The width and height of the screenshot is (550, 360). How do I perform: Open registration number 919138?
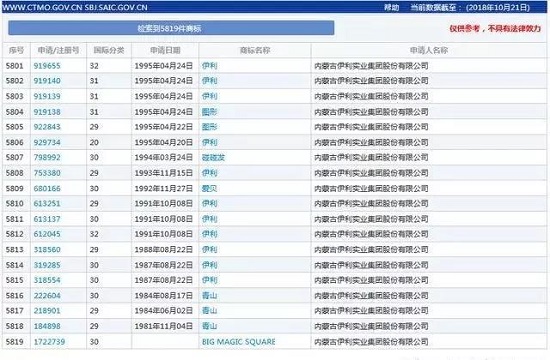pos(47,112)
